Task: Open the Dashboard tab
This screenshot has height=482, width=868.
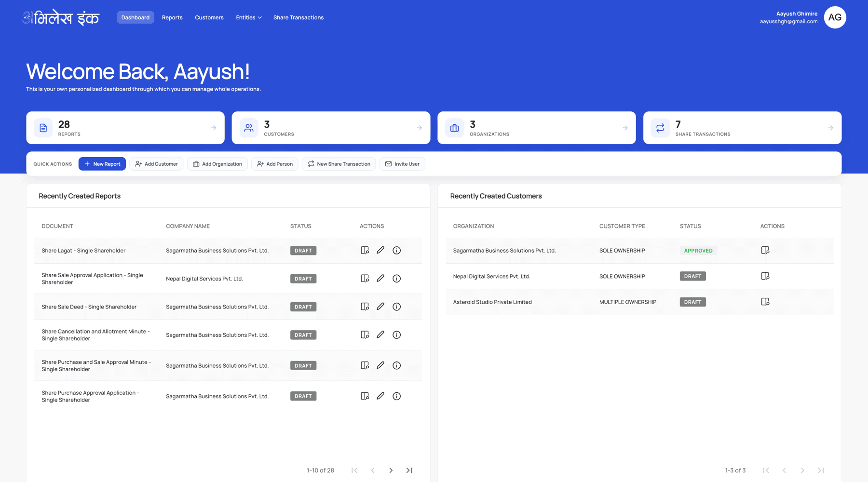Action: (x=136, y=17)
